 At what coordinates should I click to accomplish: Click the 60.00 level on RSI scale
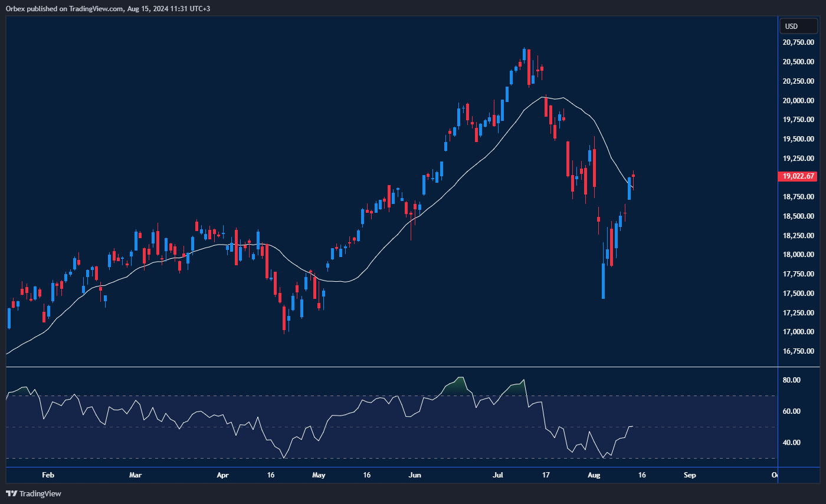792,411
